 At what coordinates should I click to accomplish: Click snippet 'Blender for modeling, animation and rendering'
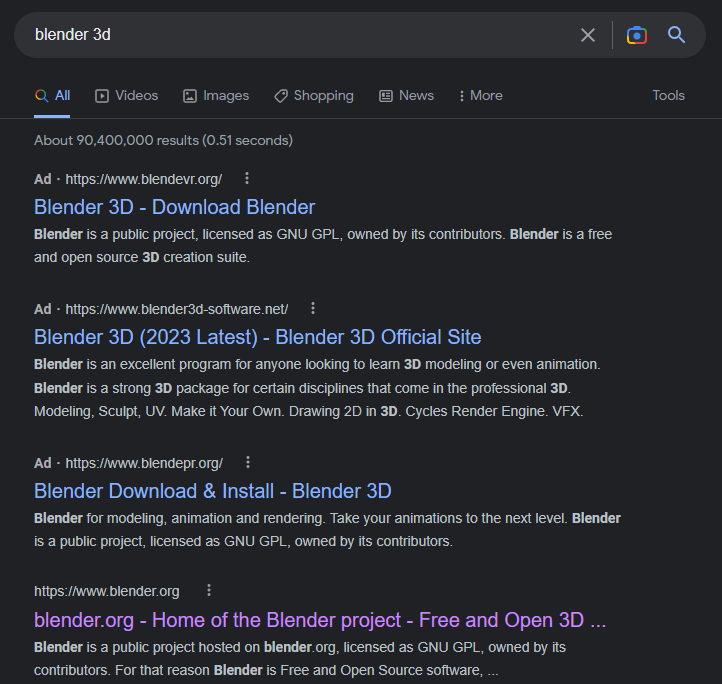180,518
